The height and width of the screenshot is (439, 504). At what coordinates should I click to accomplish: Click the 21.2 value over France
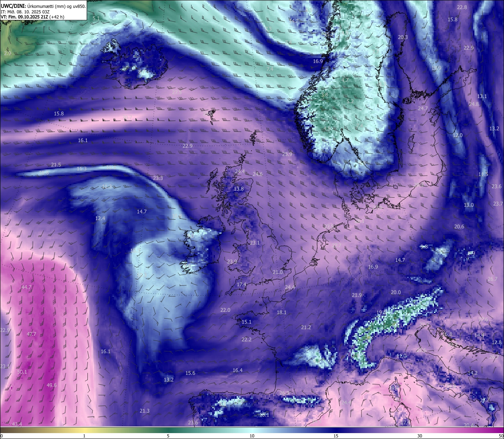click(x=306, y=328)
